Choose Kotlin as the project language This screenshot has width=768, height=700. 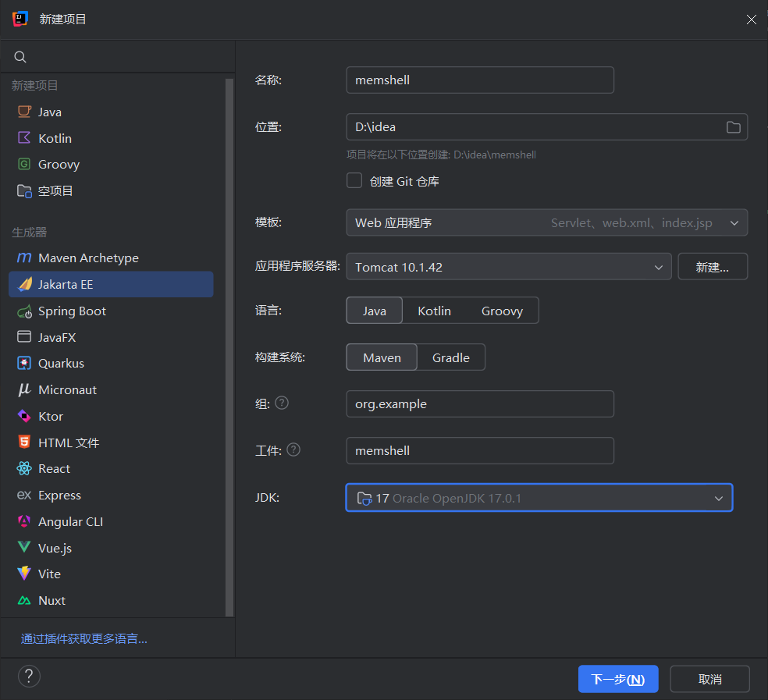point(434,311)
